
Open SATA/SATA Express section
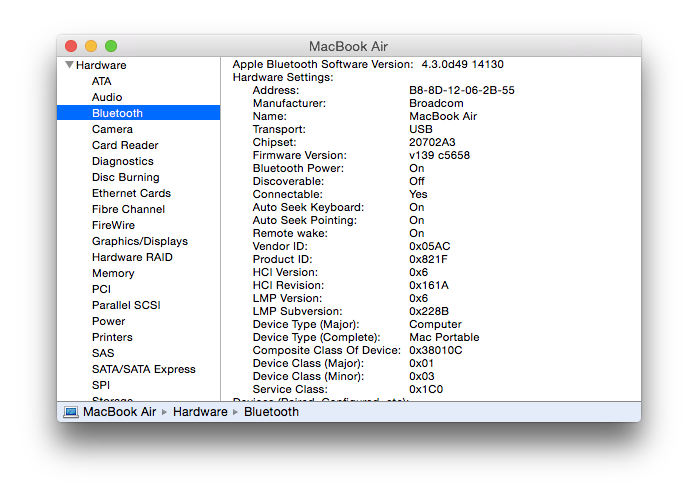[144, 369]
